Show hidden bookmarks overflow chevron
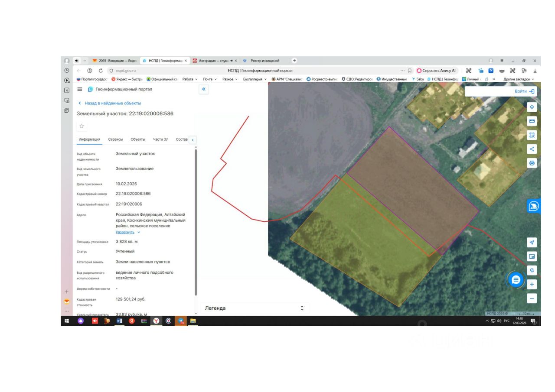Viewport: 555px width, 392px height. (494, 79)
